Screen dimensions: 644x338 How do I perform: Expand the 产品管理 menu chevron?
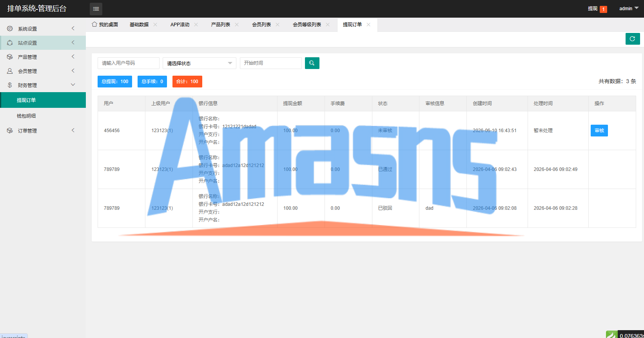(x=73, y=56)
